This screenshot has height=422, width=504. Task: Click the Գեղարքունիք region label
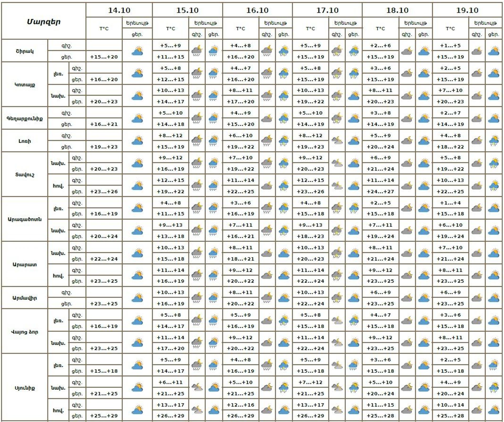coord(25,119)
